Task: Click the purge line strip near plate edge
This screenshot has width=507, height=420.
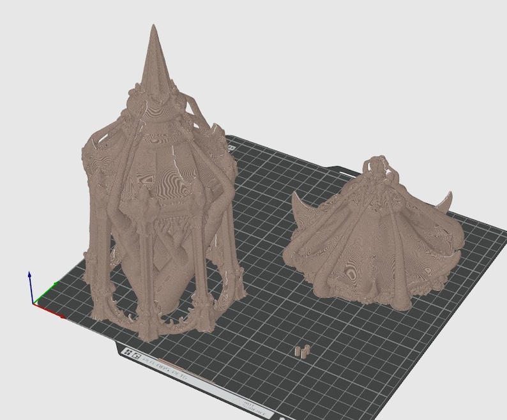Action: coord(188,371)
